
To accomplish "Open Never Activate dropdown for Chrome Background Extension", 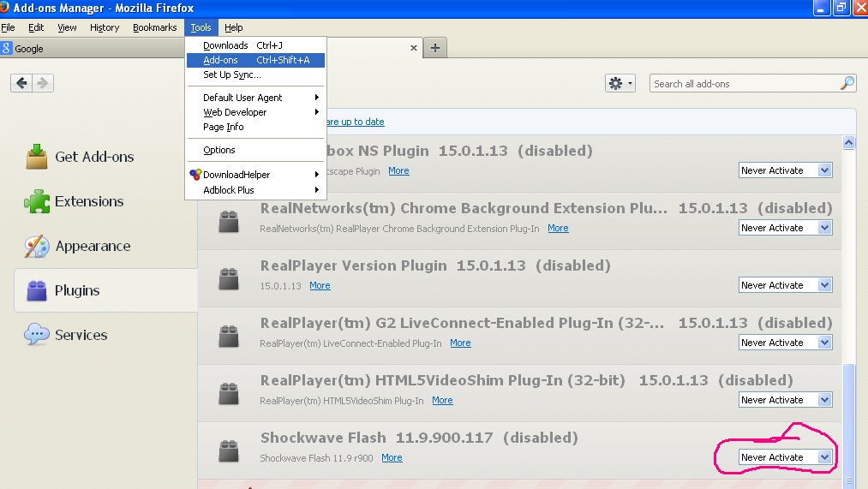I will [x=785, y=228].
